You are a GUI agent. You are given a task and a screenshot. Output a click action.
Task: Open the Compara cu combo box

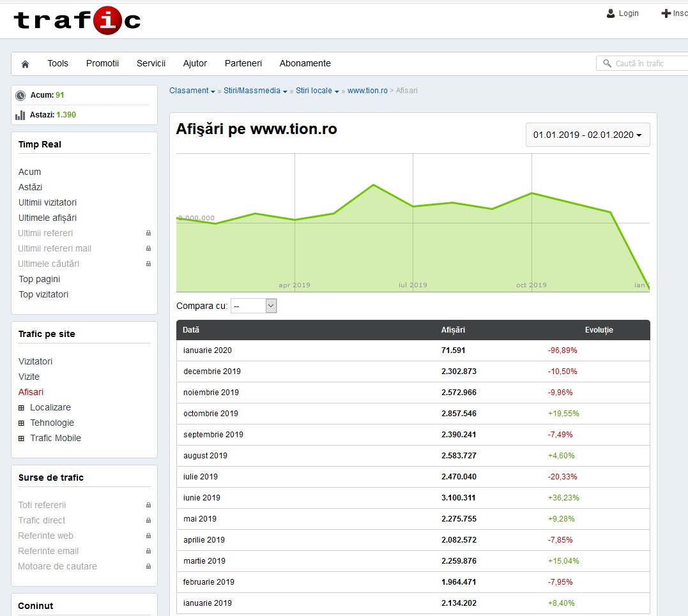pos(254,306)
